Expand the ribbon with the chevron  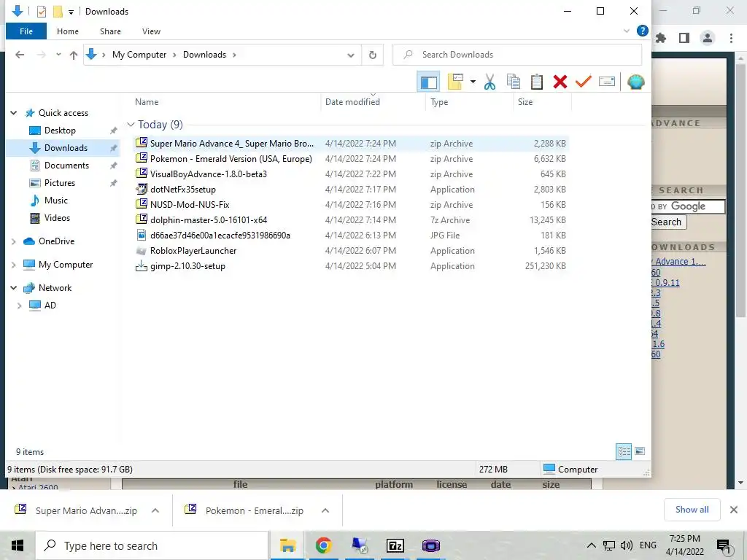(627, 31)
